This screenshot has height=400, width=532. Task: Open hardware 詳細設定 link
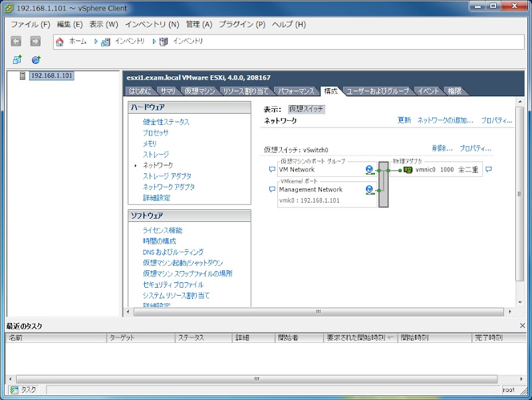tap(156, 198)
